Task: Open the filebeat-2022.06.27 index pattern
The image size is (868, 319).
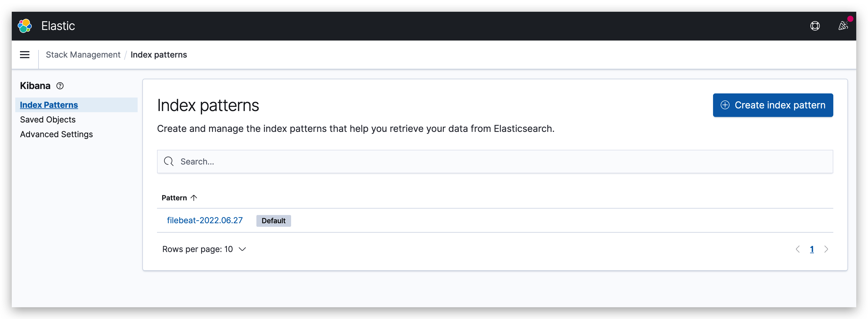Action: coord(205,220)
